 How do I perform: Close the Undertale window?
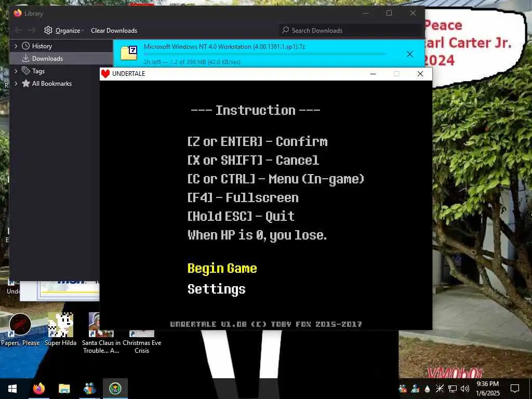coord(420,74)
